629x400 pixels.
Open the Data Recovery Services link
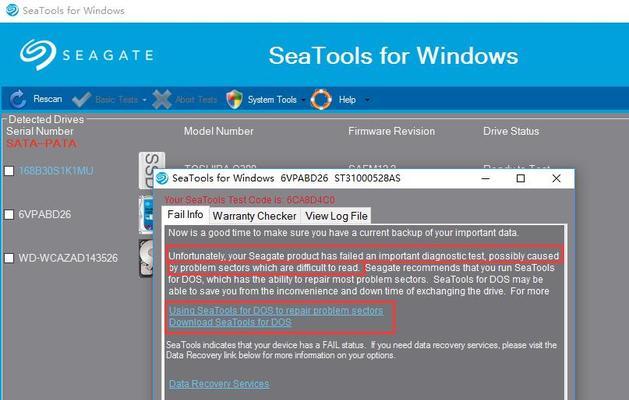[x=219, y=384]
